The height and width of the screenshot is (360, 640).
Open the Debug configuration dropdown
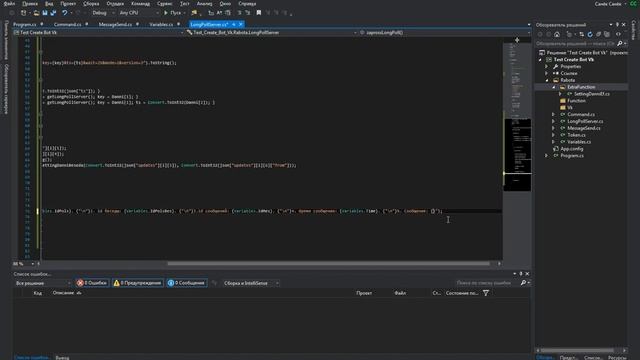tap(103, 13)
